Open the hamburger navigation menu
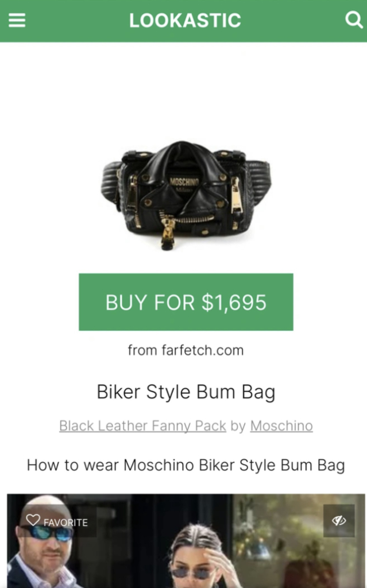 click(17, 20)
